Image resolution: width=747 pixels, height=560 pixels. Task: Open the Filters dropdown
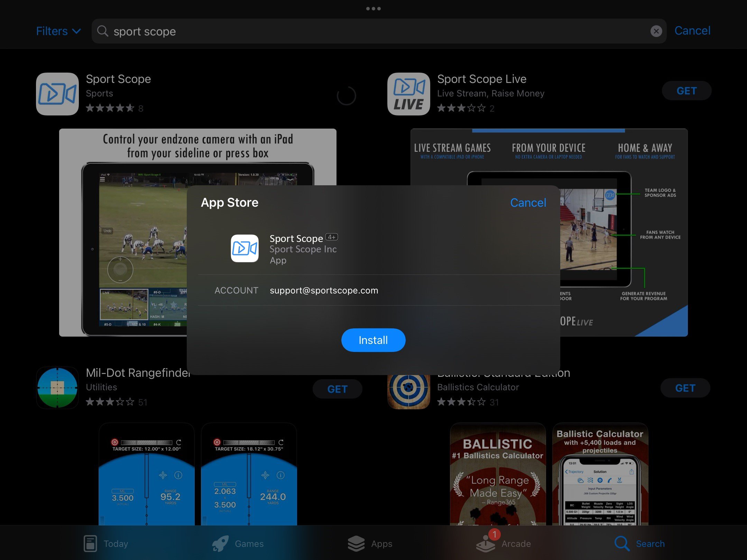pyautogui.click(x=58, y=31)
